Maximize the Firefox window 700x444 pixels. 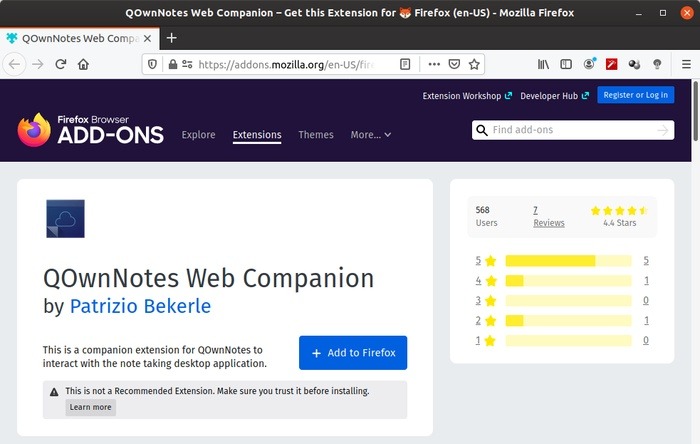pos(662,13)
